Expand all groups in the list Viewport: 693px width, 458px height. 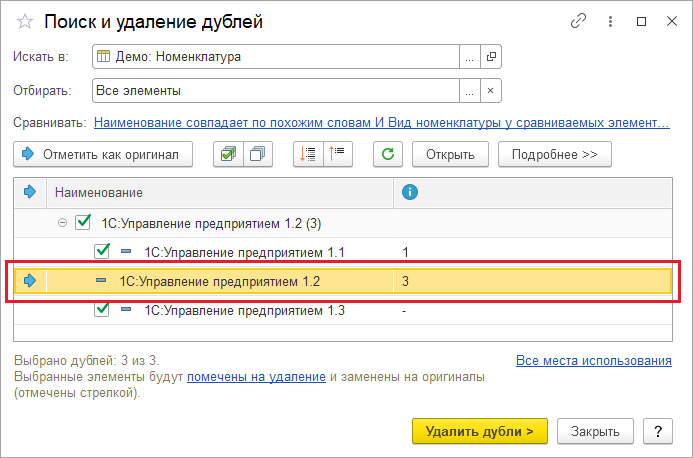(x=308, y=154)
